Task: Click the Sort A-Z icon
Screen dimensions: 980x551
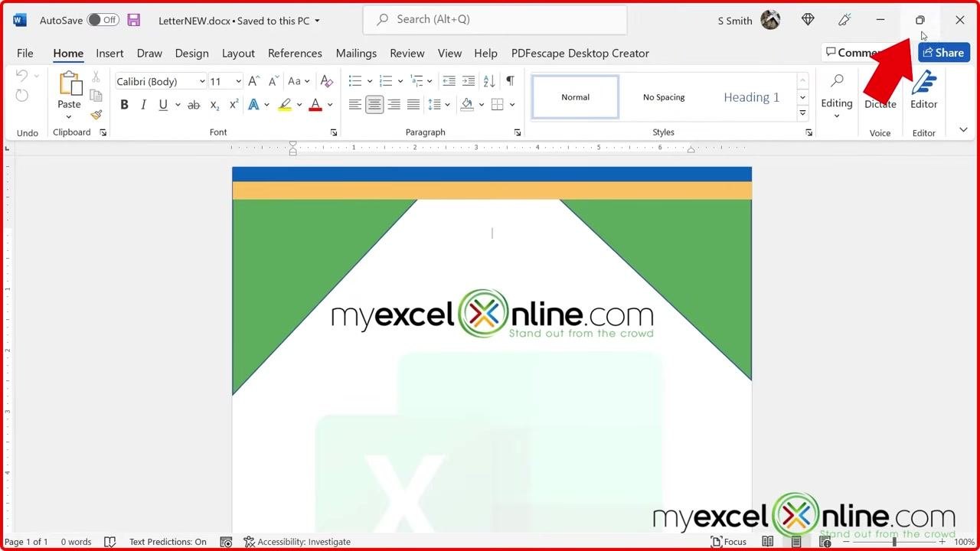Action: pyautogui.click(x=489, y=81)
